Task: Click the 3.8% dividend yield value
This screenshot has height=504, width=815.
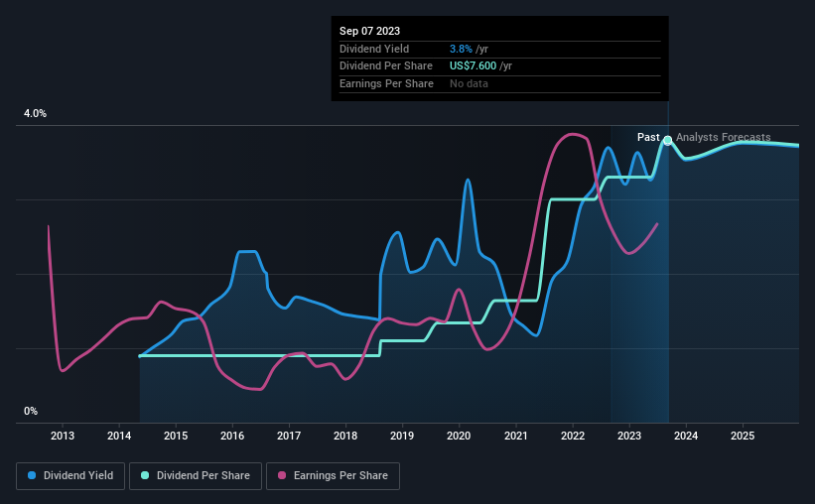Action: (x=461, y=49)
